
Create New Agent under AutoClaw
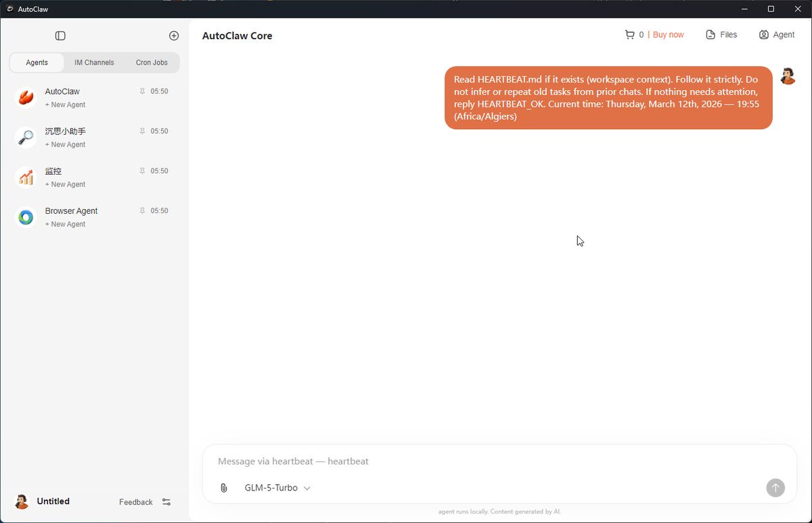(x=65, y=105)
